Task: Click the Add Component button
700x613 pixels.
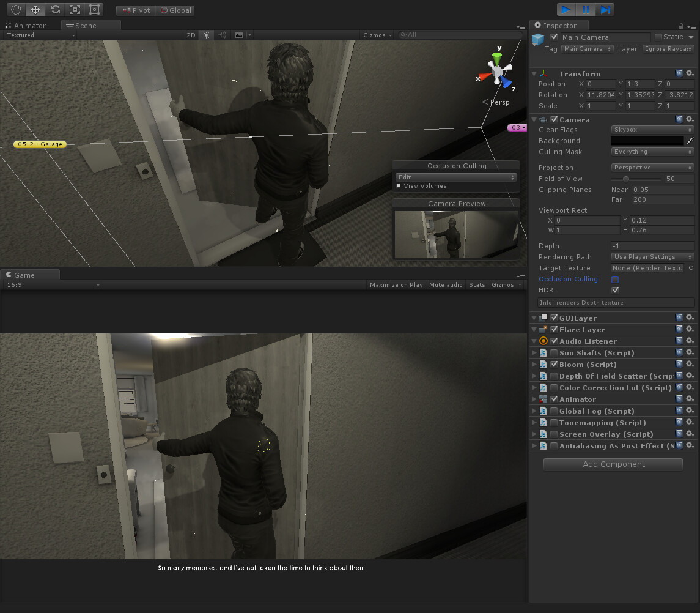Action: tap(613, 464)
